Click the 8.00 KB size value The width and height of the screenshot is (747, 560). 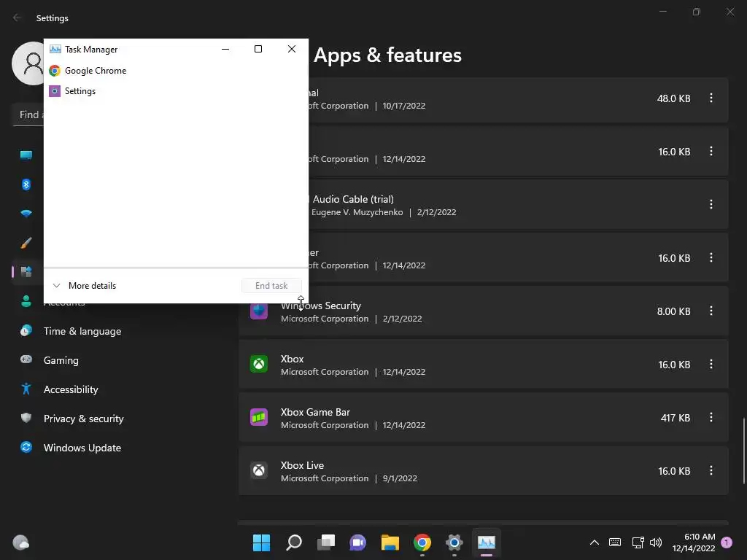673,311
